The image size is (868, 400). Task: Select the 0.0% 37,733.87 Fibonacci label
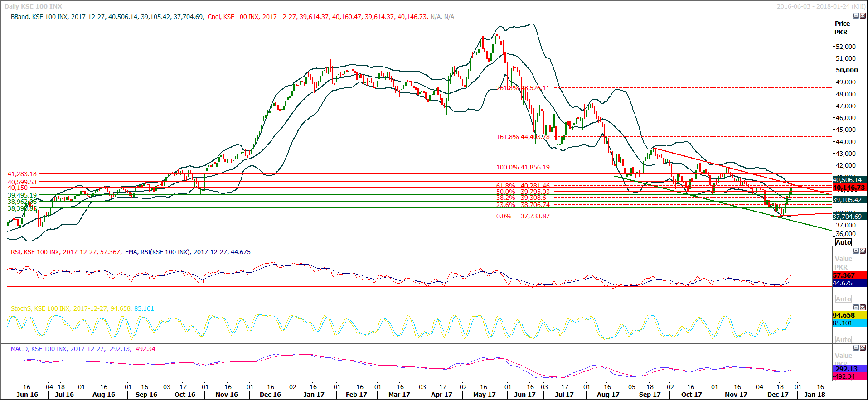pos(523,216)
